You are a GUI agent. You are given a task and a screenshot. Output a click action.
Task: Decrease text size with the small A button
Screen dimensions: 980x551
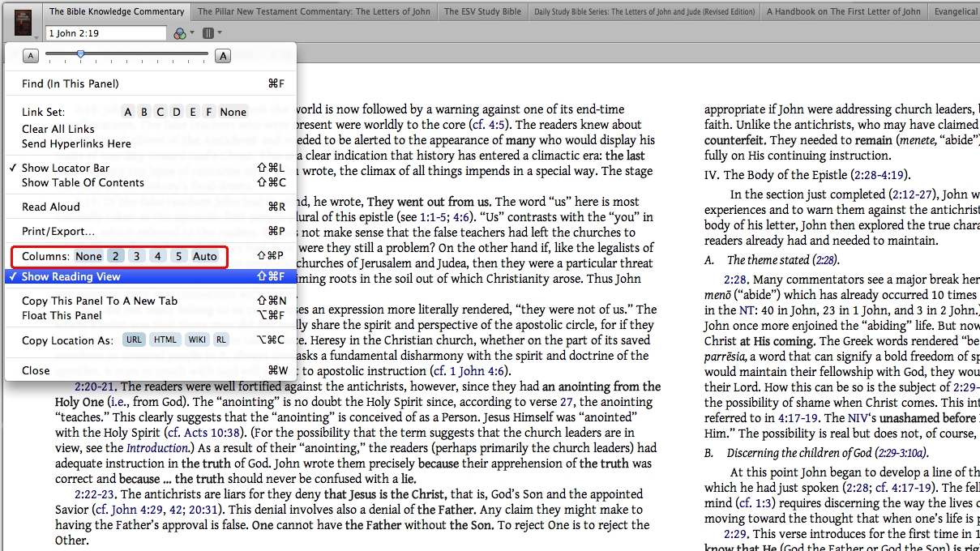click(30, 55)
